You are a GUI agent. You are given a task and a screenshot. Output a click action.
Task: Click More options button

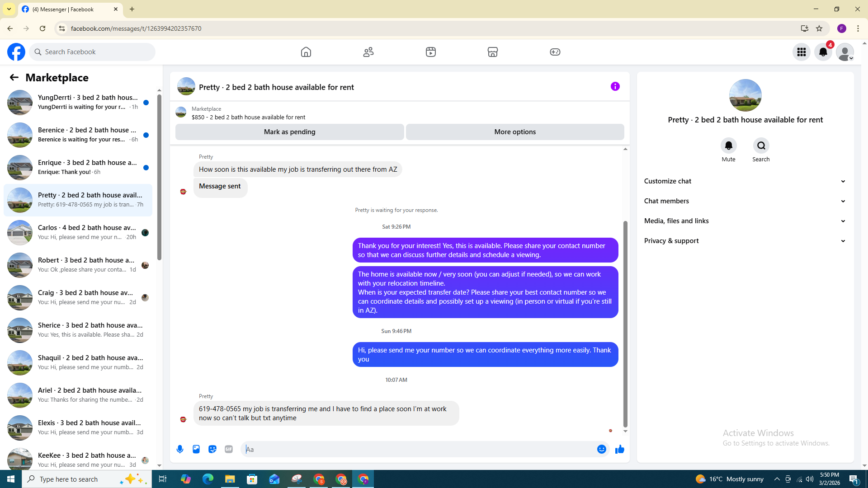(515, 132)
